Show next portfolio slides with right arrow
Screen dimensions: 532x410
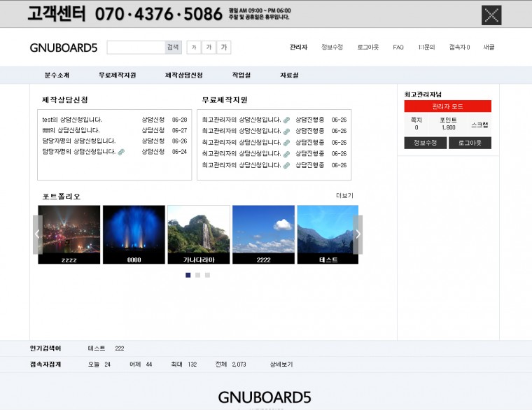[358, 234]
